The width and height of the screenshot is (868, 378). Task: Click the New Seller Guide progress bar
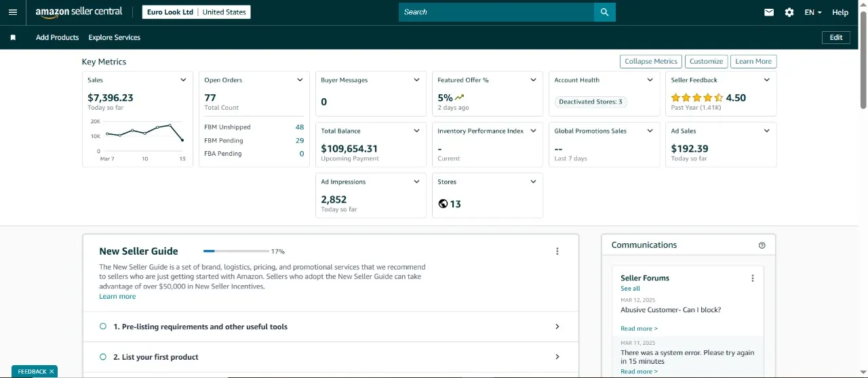[x=236, y=251]
